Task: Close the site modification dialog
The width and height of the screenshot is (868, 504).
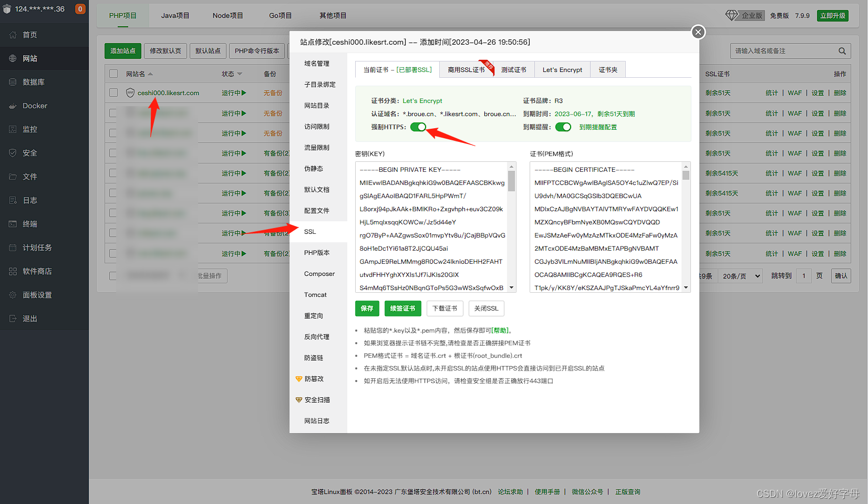Action: pyautogui.click(x=698, y=32)
